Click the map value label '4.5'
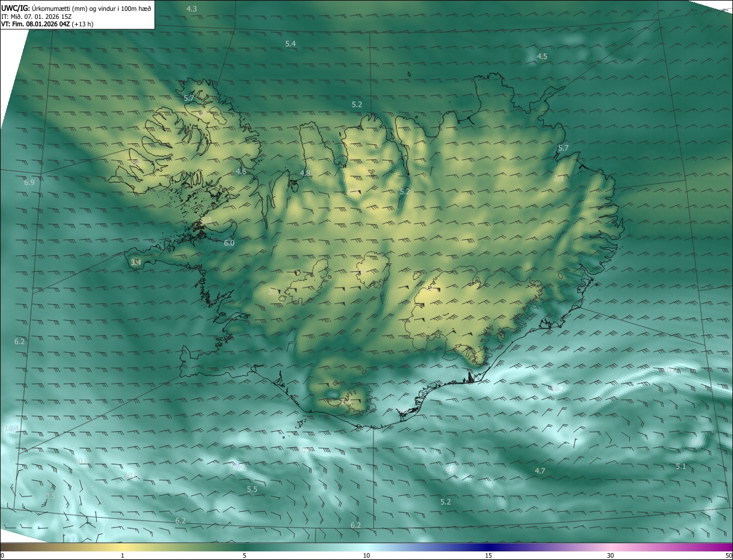733x560 pixels. [x=542, y=56]
